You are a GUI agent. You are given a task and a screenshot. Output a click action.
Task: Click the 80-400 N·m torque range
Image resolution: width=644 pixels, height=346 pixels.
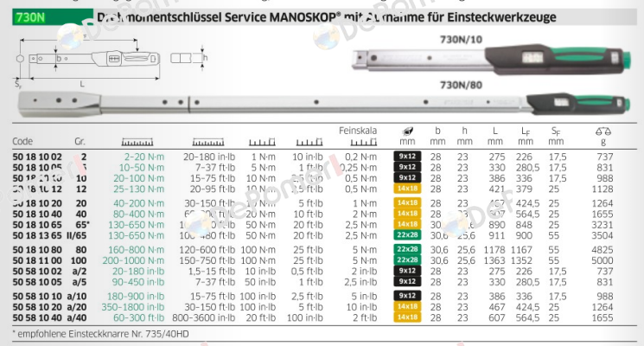pos(139,215)
